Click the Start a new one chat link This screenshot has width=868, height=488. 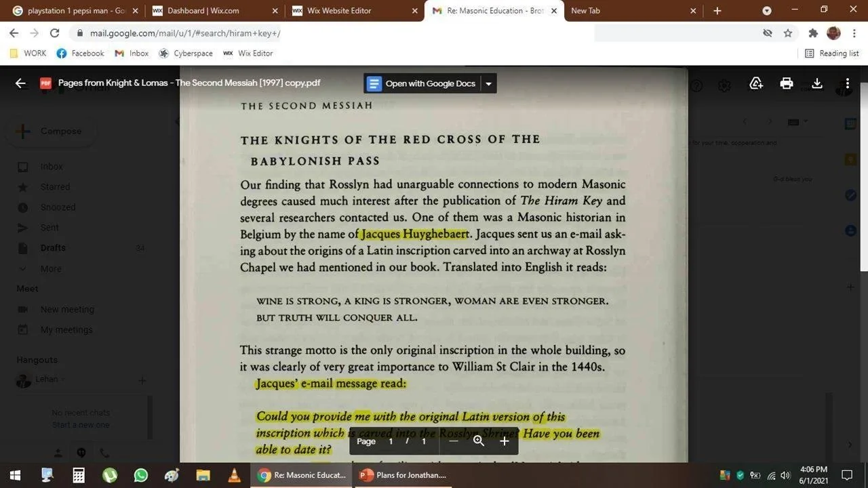click(x=81, y=425)
